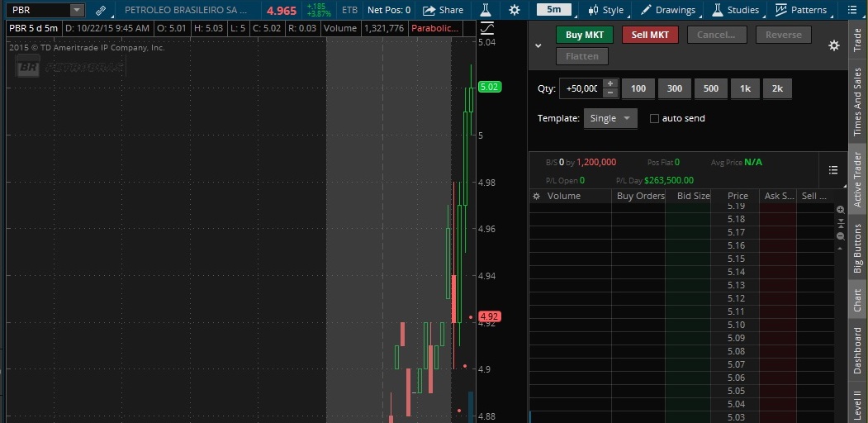Open the Style menu

pyautogui.click(x=605, y=10)
